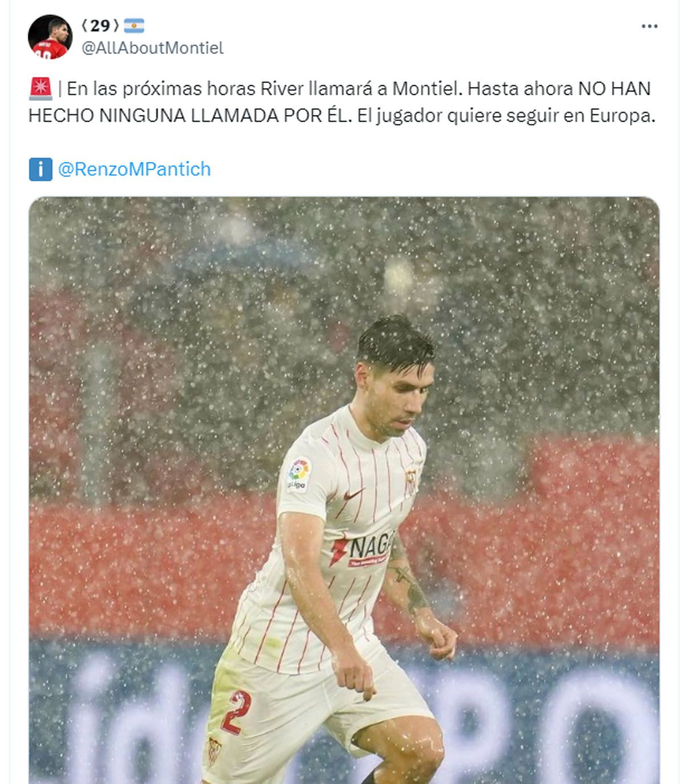
Task: Open the attached photo of Montiel in the rain
Action: point(344,490)
